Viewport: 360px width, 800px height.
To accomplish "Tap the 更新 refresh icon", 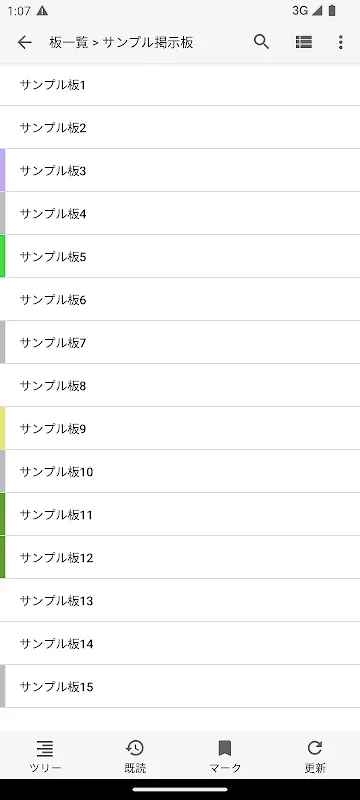I will pyautogui.click(x=315, y=748).
